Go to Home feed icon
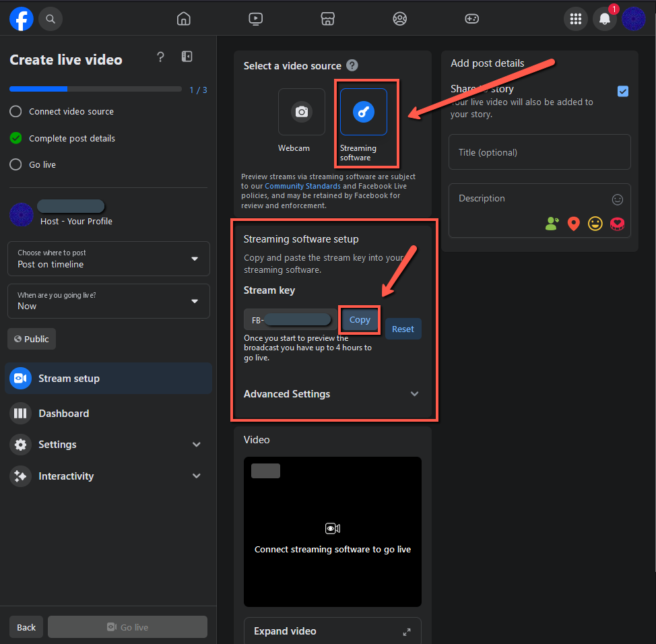Image resolution: width=656 pixels, height=644 pixels. (x=184, y=19)
